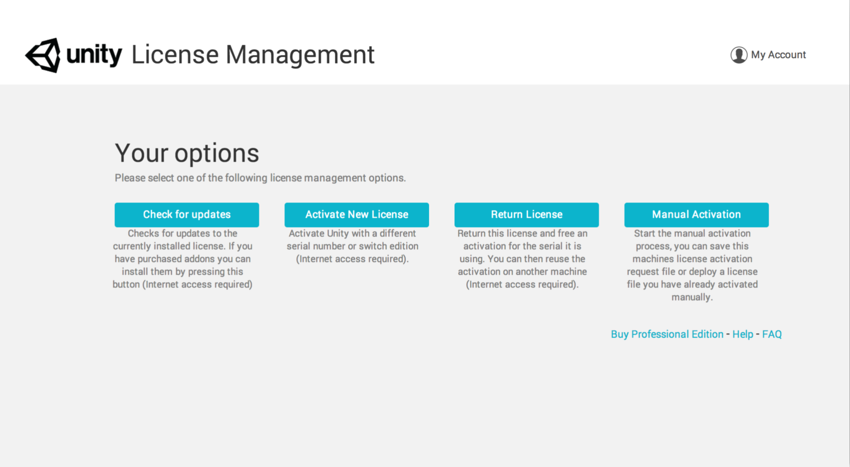The width and height of the screenshot is (850, 467).
Task: Open the Help link
Action: (743, 334)
